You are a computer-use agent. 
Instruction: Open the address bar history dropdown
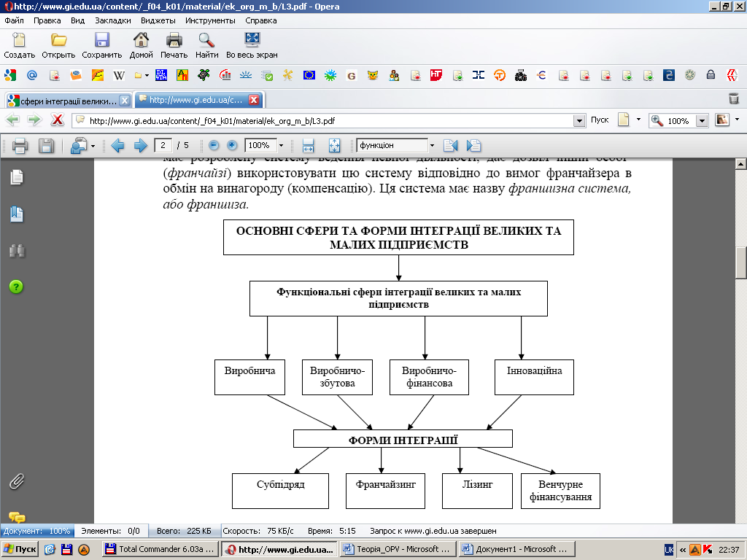pos(578,121)
